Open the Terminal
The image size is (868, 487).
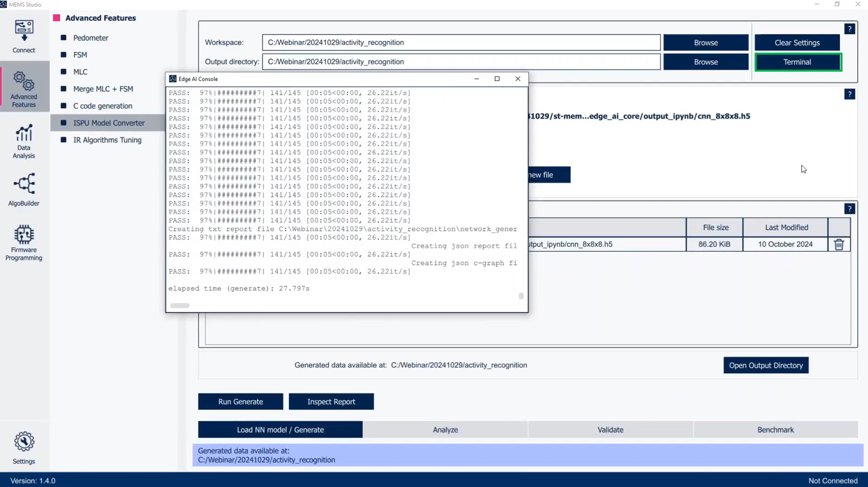(798, 62)
